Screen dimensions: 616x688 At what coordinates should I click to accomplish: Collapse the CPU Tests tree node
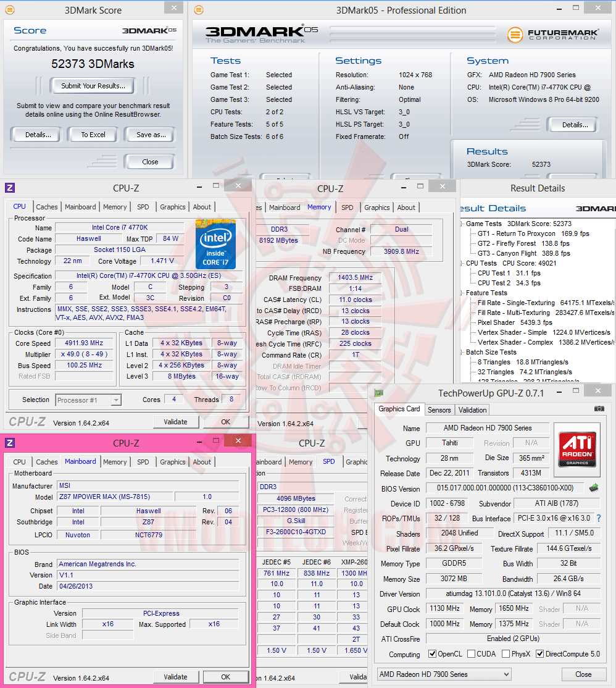point(462,263)
